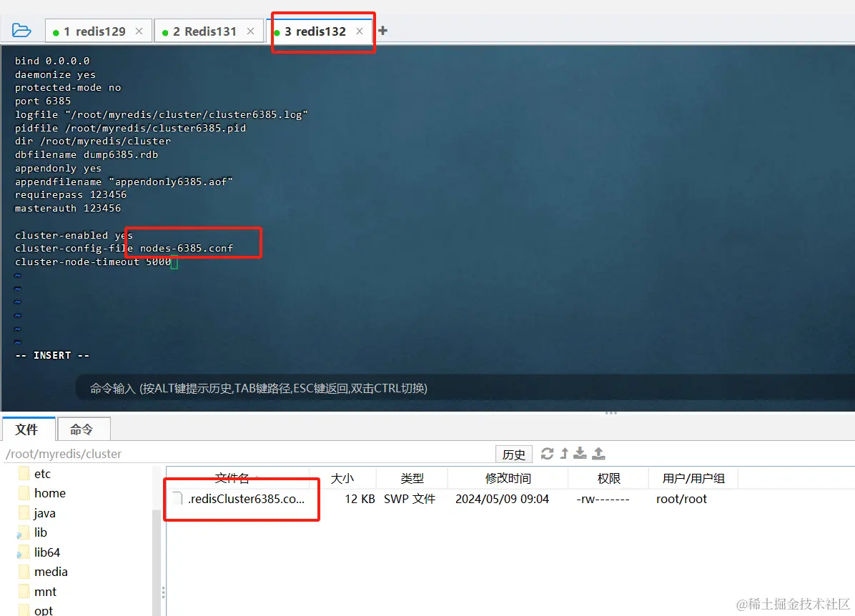
Task: Switch to the 命令 panel tab
Action: pyautogui.click(x=83, y=429)
